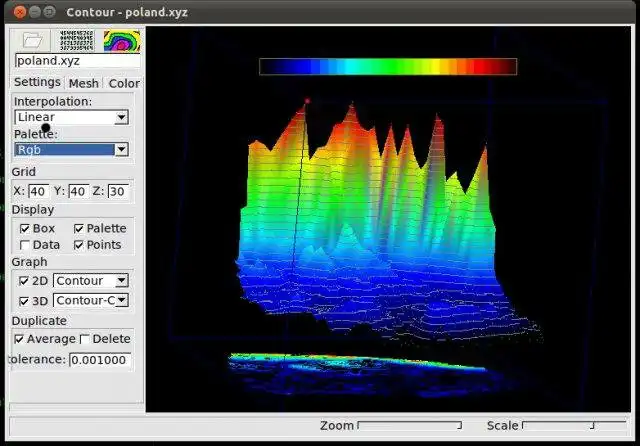The image size is (640, 446).
Task: Click the Grid Y value field
Action: (78, 191)
